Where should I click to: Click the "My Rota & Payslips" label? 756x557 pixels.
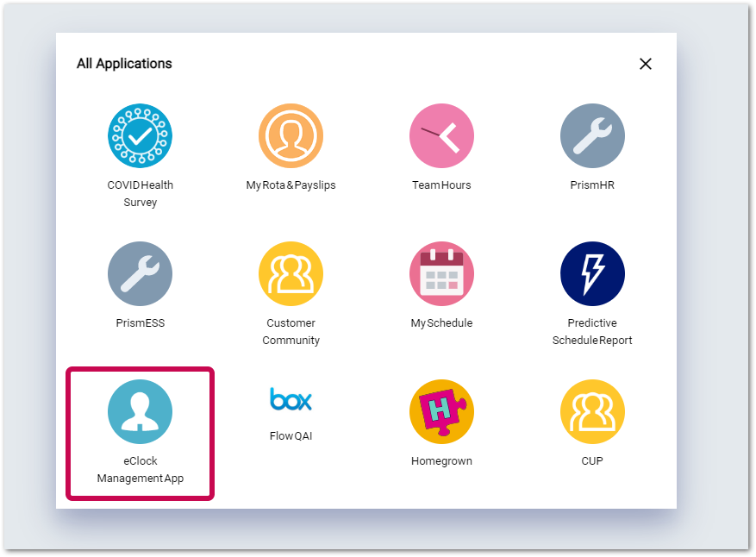point(291,185)
